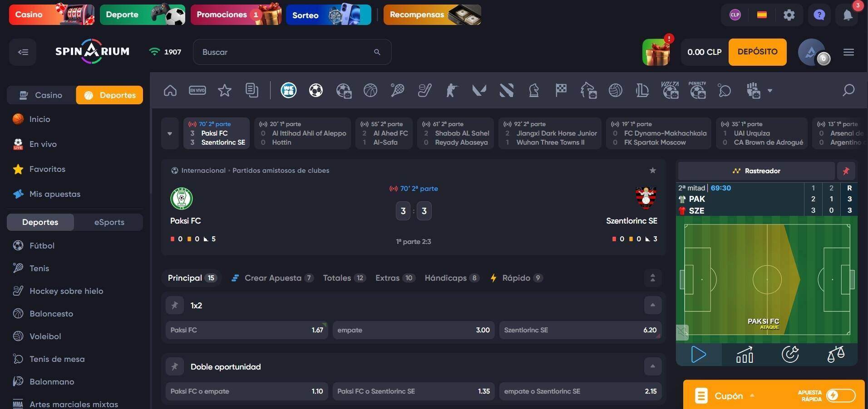Open tracker statistics bar chart icon
Viewport: 868px width, 409px height.
tap(745, 354)
